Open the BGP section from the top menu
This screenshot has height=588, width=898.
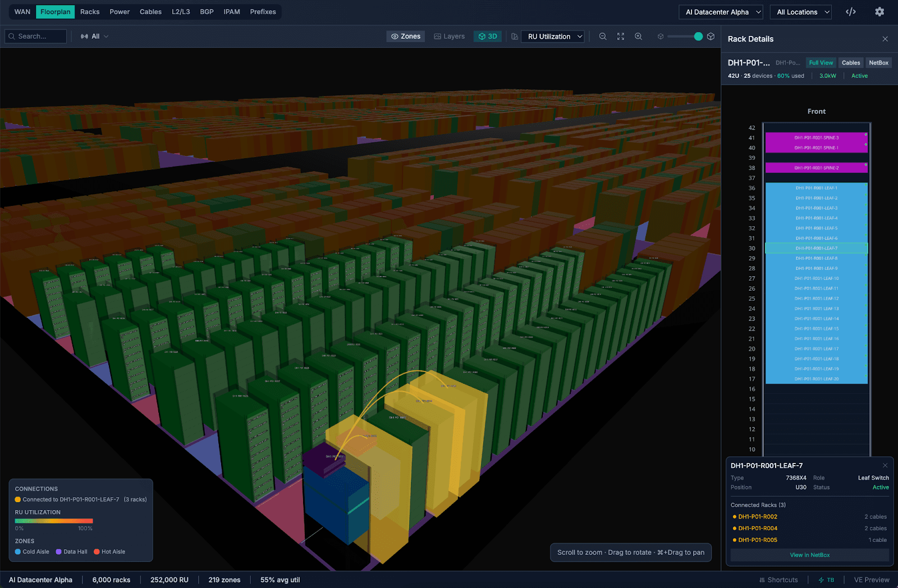tap(207, 11)
